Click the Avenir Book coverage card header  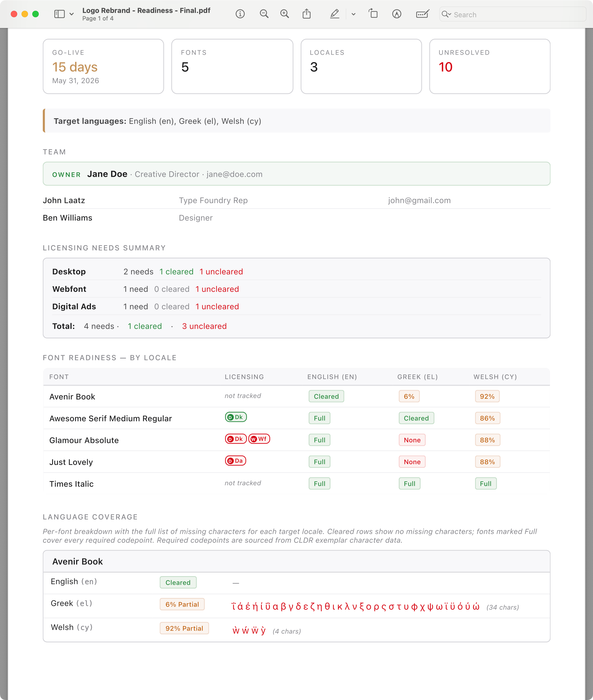pyautogui.click(x=296, y=561)
